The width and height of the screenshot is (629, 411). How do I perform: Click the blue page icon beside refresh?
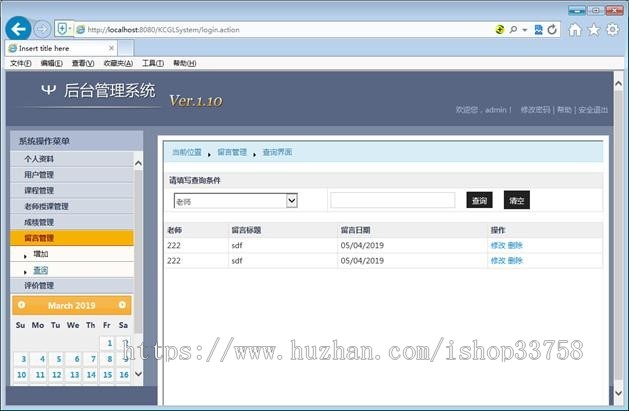(x=538, y=29)
